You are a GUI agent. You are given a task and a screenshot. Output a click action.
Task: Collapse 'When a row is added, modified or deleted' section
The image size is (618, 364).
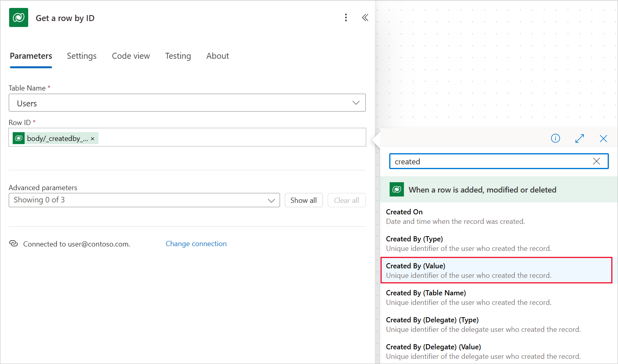499,190
